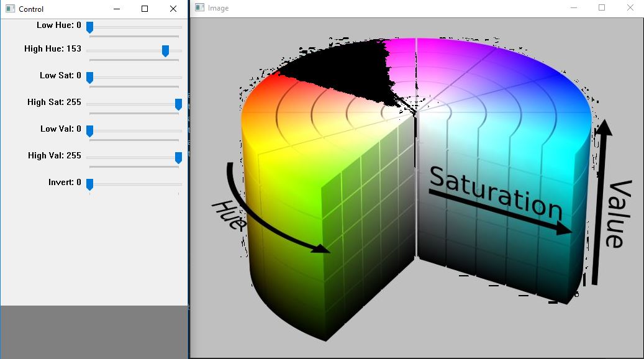Focus the Image window via its title text

pos(219,8)
